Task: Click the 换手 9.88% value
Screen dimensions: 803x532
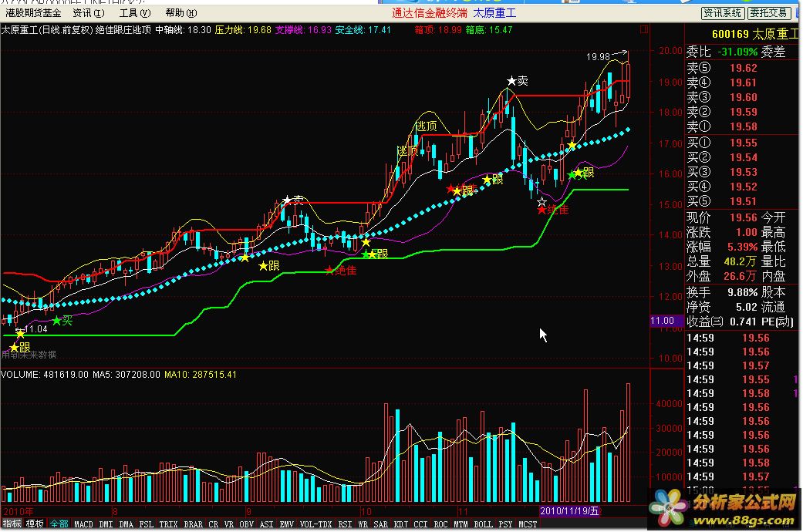Action: pos(742,292)
